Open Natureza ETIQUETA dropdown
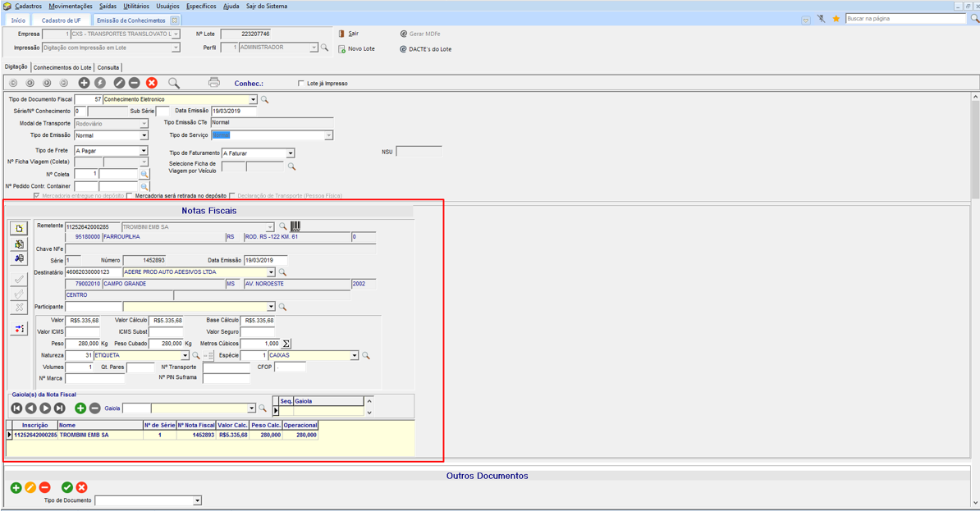The image size is (980, 511). 185,355
